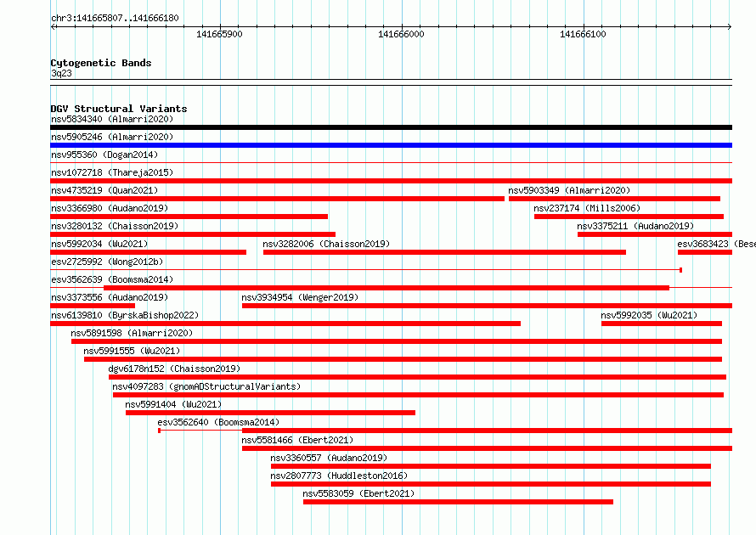Viewport: 756px width, 535px height.
Task: Click the nsv5834340 (Almarri2020) black variant bar
Action: [391, 127]
